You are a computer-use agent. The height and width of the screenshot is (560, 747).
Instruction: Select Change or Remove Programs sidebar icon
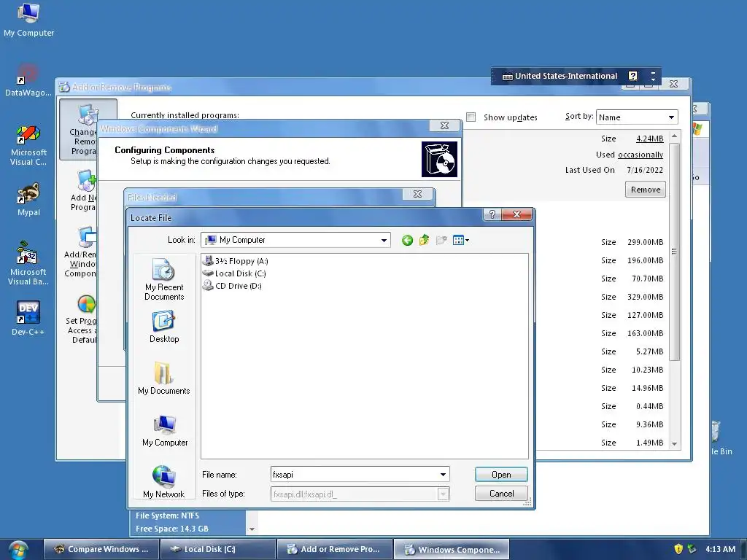[88, 129]
